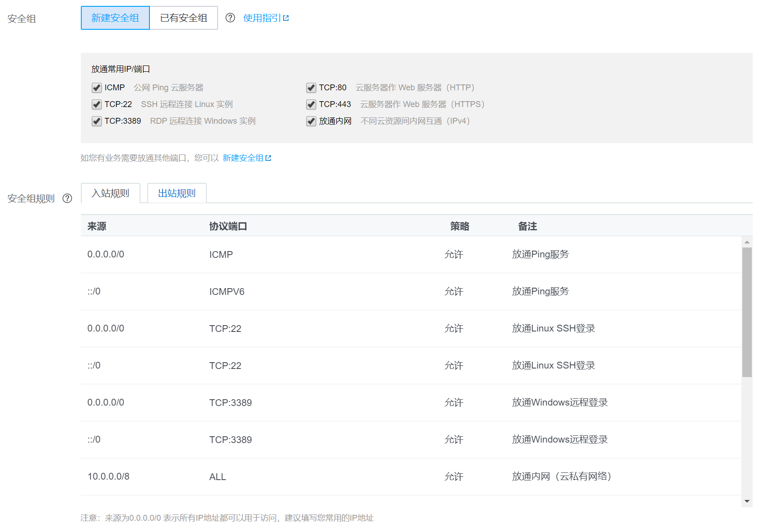Viewport: 764px width, 532px height.
Task: Switch to the 出站规则 tab
Action: tap(177, 193)
